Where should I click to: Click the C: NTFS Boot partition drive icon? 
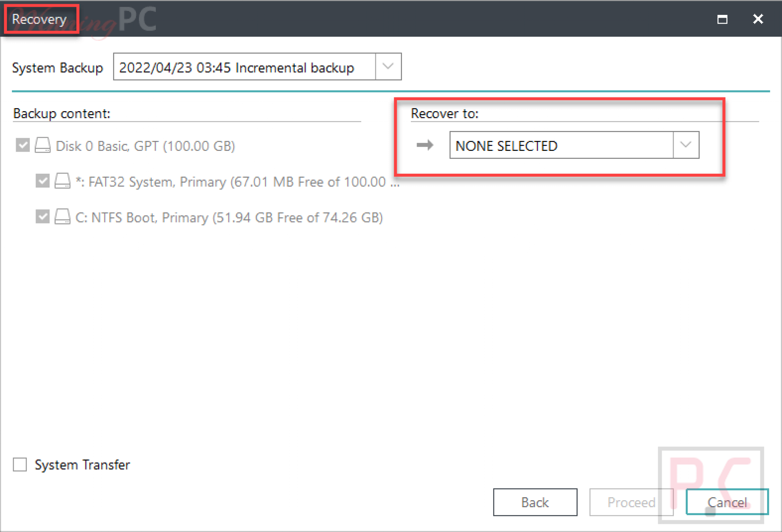(x=62, y=217)
